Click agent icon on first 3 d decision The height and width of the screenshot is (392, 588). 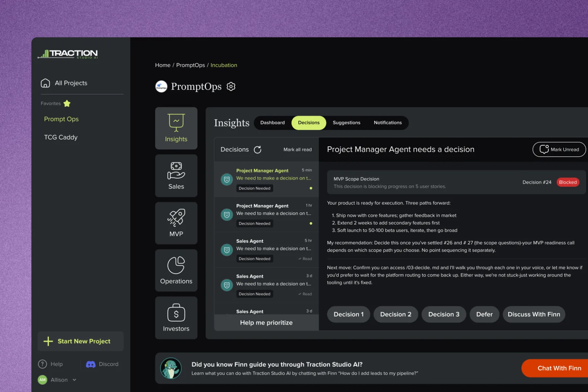click(227, 285)
